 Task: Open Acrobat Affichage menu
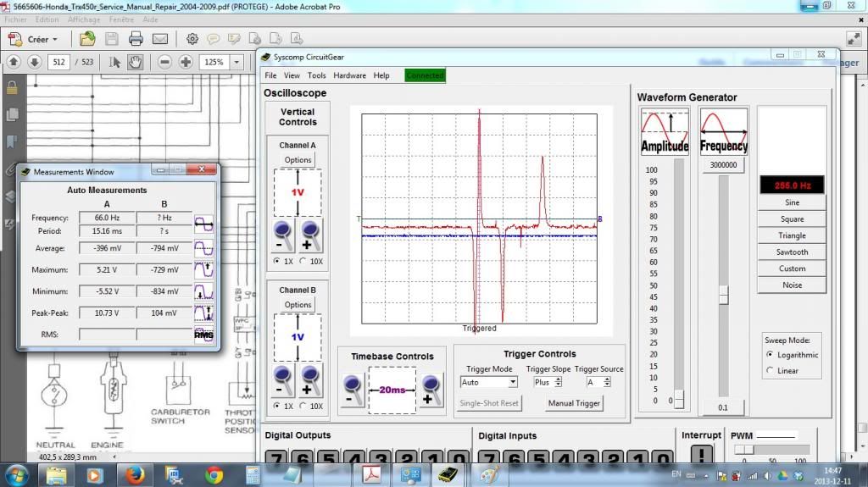click(x=84, y=19)
